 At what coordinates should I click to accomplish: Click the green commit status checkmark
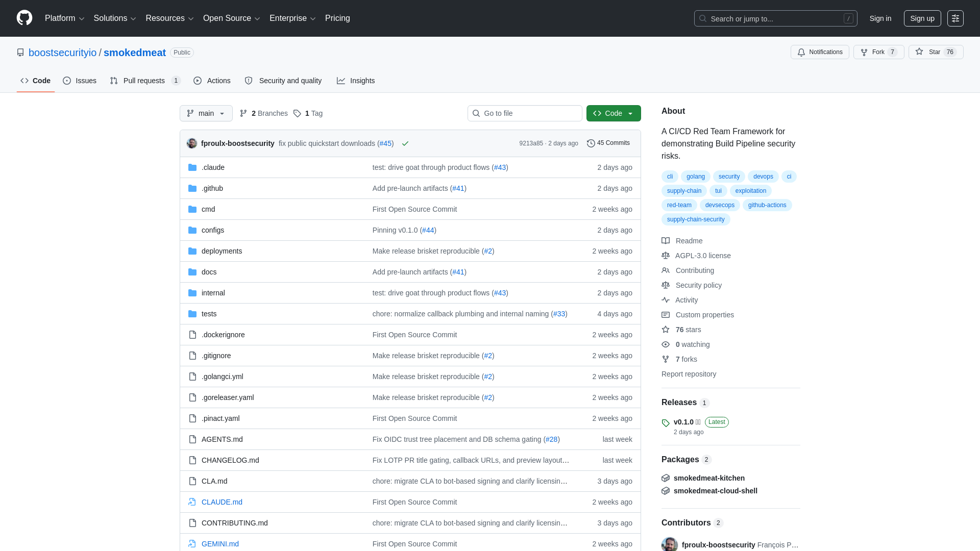(405, 143)
